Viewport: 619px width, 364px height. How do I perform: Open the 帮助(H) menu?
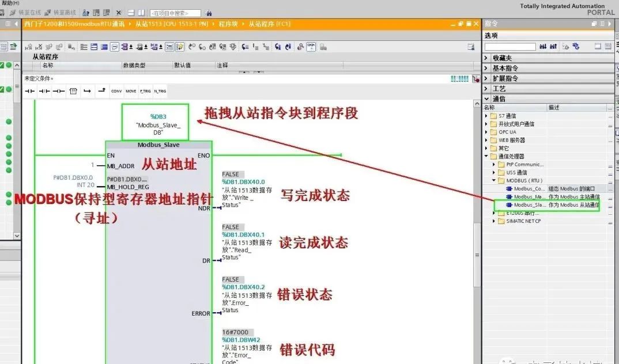coord(10,3)
